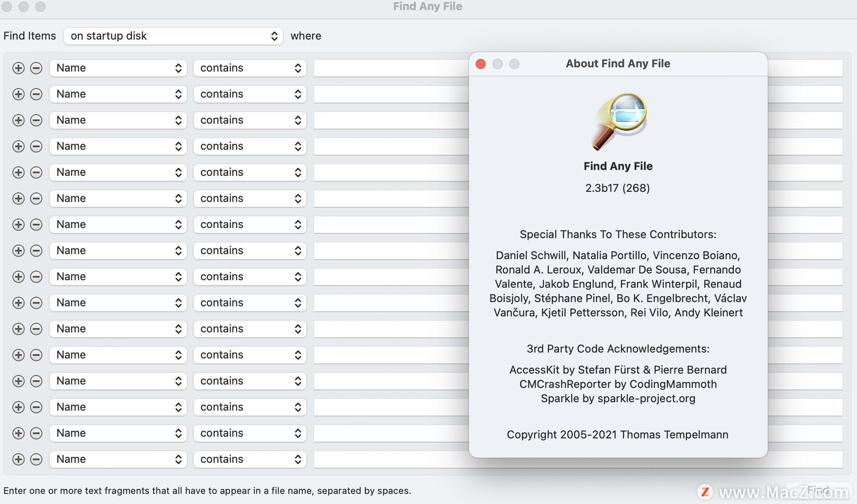Click the 'where' label
The image size is (857, 504).
[x=306, y=36]
